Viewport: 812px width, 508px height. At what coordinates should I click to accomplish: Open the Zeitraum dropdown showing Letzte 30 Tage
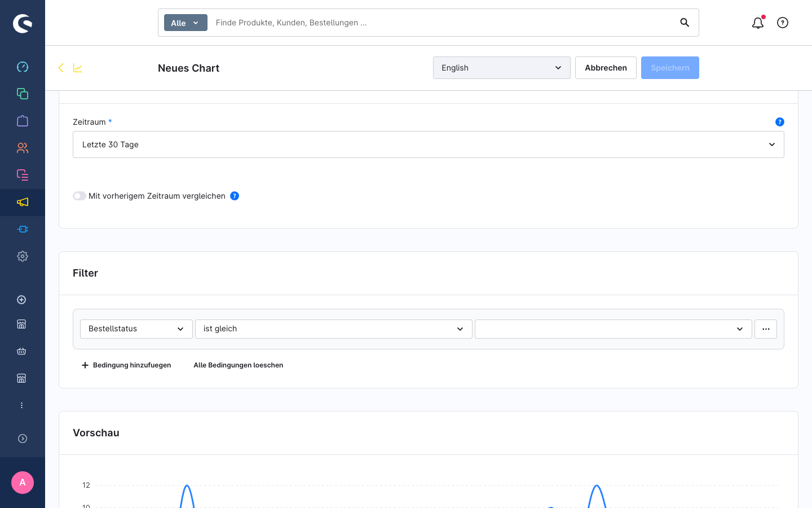pyautogui.click(x=429, y=144)
